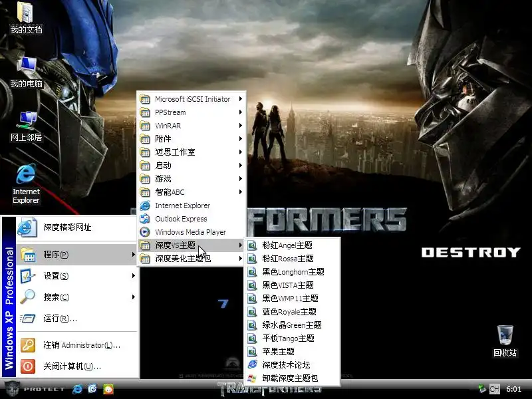Launch Internet Explorer from programs menu
532x399 pixels.
(192, 205)
